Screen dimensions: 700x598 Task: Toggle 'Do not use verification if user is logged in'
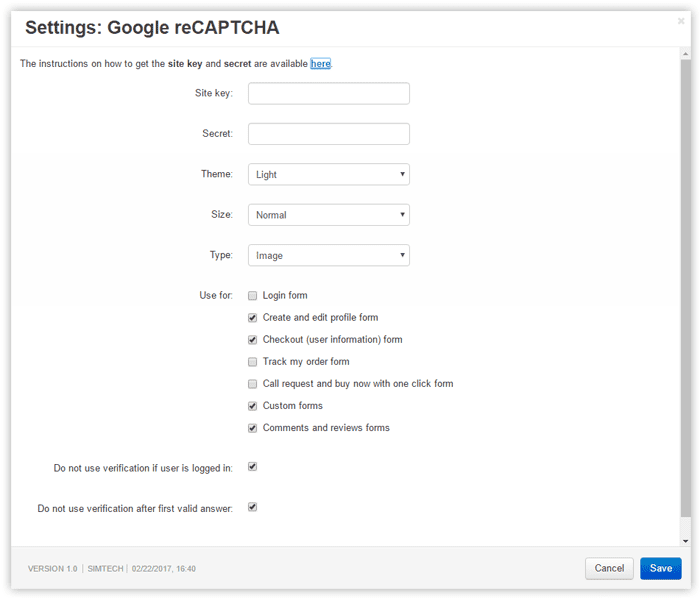[253, 467]
